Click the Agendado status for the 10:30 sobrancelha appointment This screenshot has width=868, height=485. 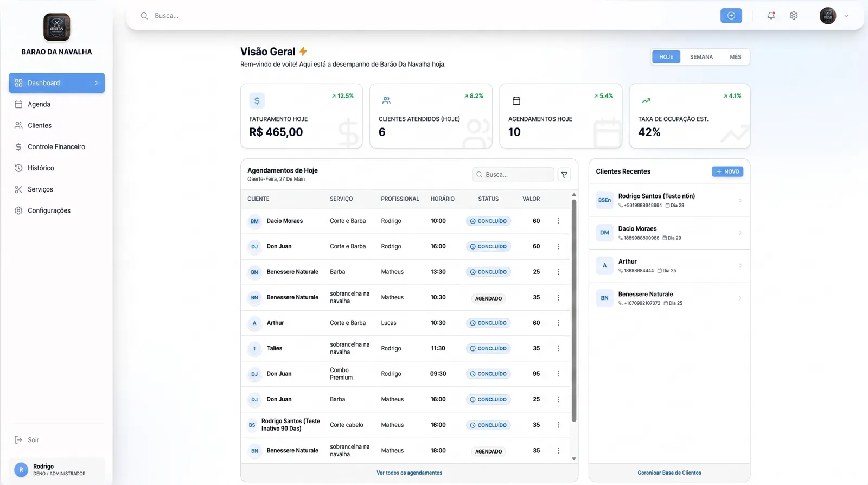488,298
